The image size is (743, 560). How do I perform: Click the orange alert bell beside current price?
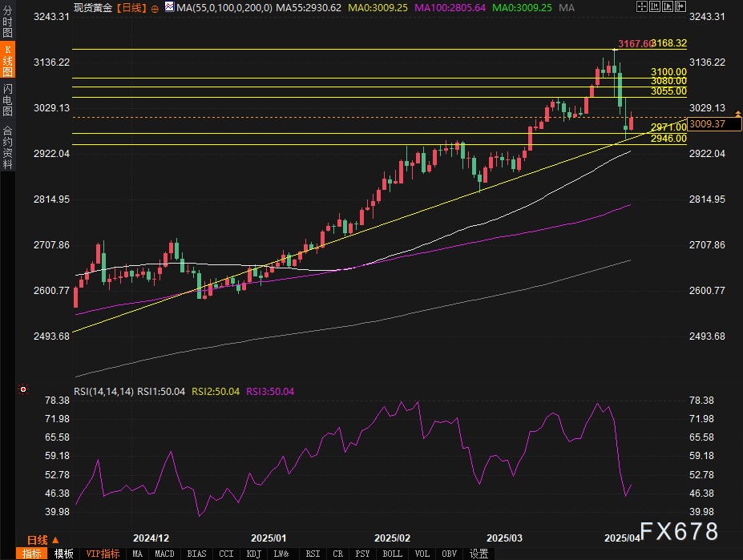(737, 117)
